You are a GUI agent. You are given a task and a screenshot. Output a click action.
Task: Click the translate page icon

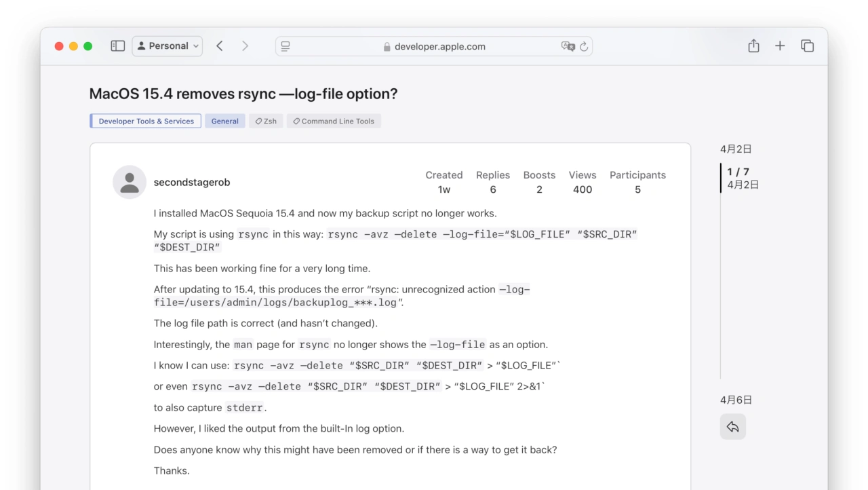pyautogui.click(x=568, y=46)
